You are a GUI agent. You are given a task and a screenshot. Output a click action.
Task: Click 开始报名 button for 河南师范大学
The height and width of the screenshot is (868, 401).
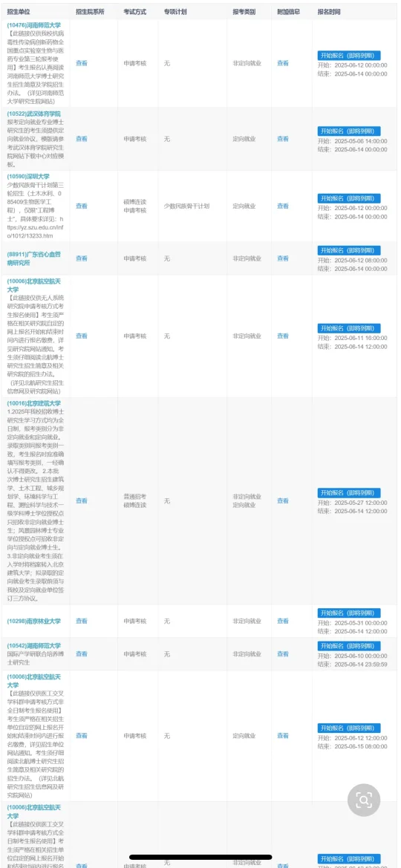pyautogui.click(x=349, y=56)
